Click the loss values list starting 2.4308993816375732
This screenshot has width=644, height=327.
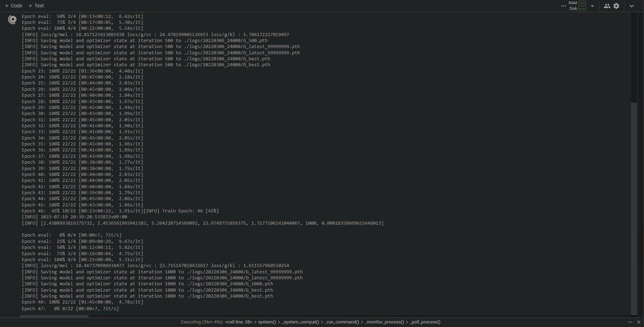[202, 223]
